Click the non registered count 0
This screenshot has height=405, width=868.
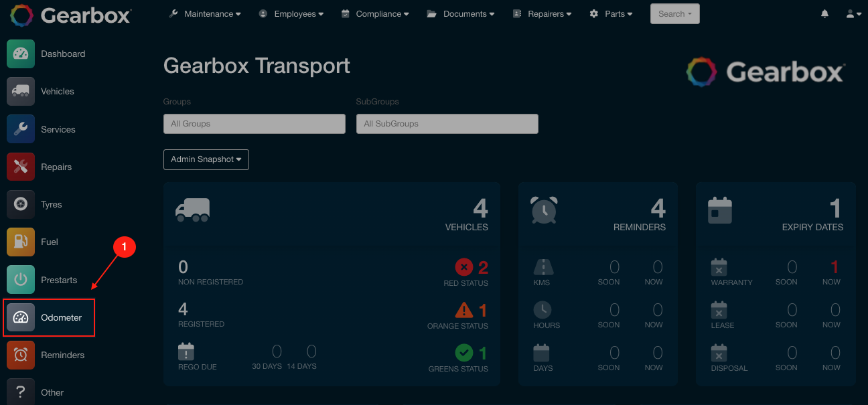[x=183, y=267]
